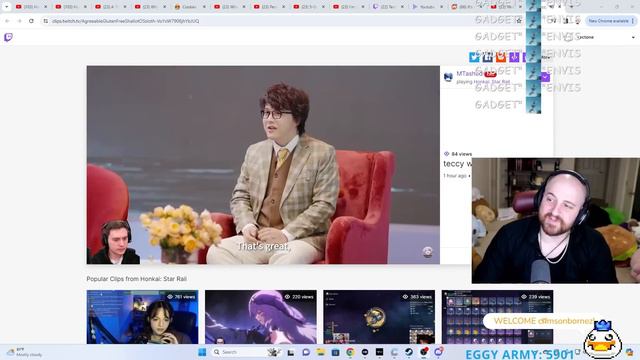This screenshot has height=360, width=640.
Task: Share clip on Facebook
Action: pos(487,57)
